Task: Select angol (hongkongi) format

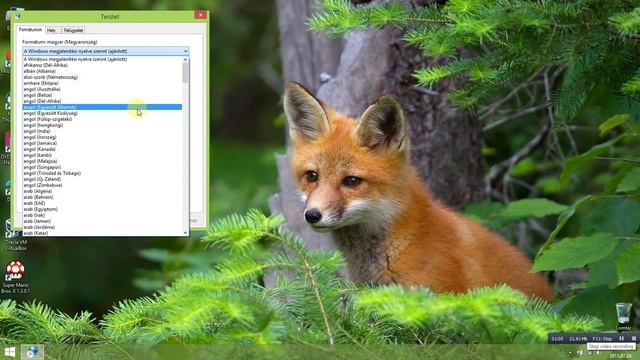Action: 102,125
